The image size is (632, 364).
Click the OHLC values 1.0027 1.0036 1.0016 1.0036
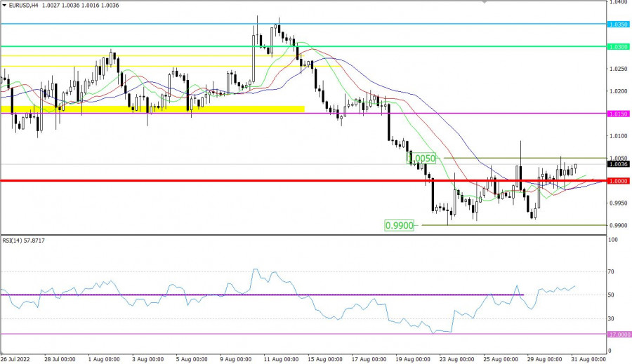80,6
